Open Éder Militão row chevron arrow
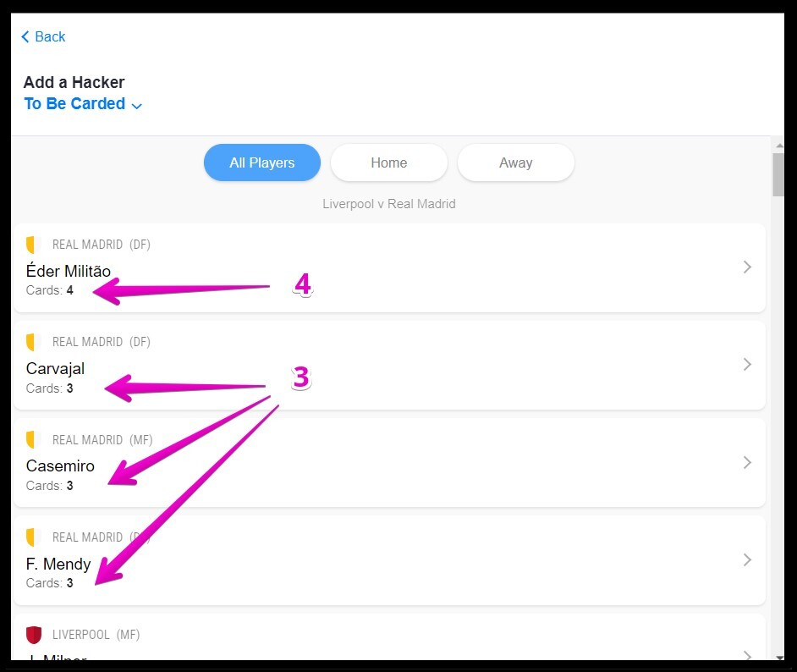Viewport: 797px width, 672px height. (747, 267)
